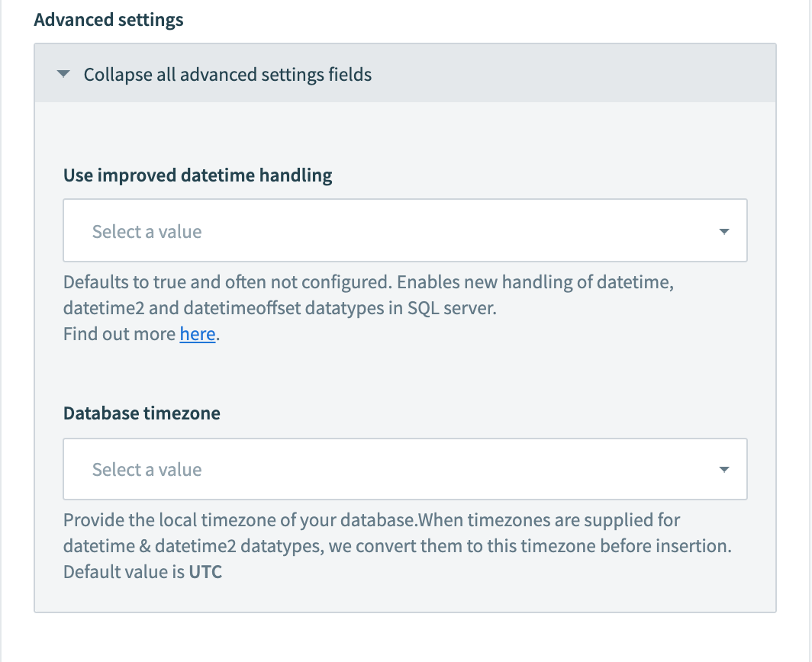Click the Advanced settings heading
Viewport: 812px width, 662px height.
point(108,20)
